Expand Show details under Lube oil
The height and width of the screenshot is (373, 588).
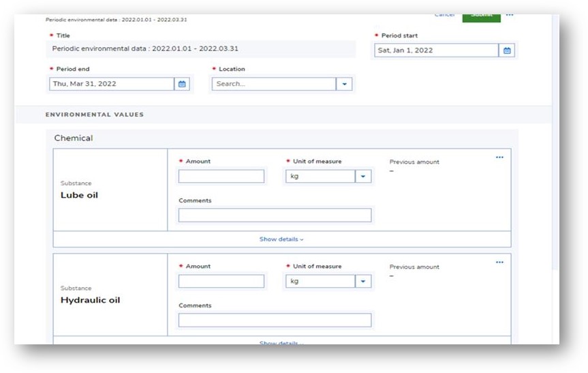(x=281, y=239)
